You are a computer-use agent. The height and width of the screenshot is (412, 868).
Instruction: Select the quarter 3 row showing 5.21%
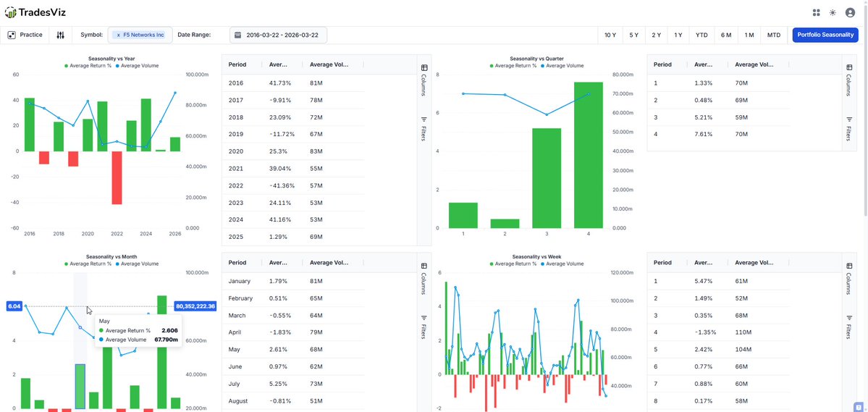[x=719, y=117]
